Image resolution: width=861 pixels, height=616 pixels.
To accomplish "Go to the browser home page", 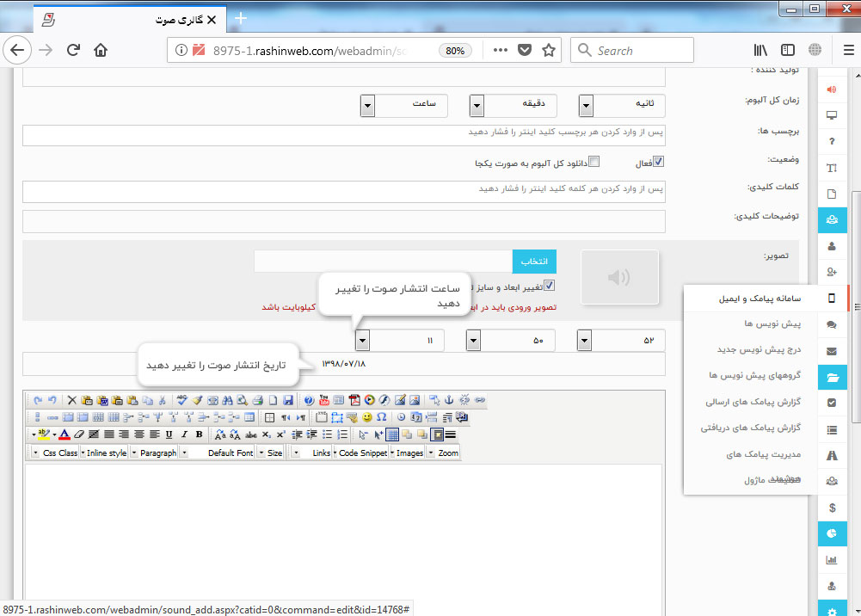I will [x=101, y=51].
